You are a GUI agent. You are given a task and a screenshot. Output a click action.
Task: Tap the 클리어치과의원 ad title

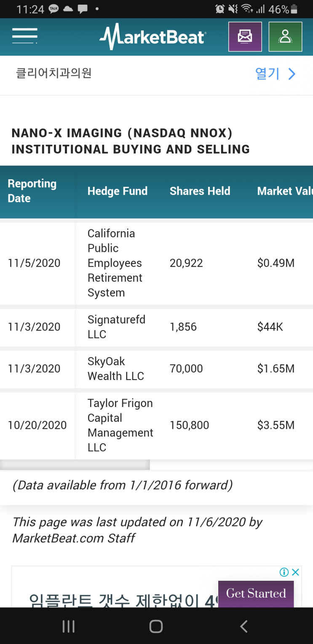[54, 73]
